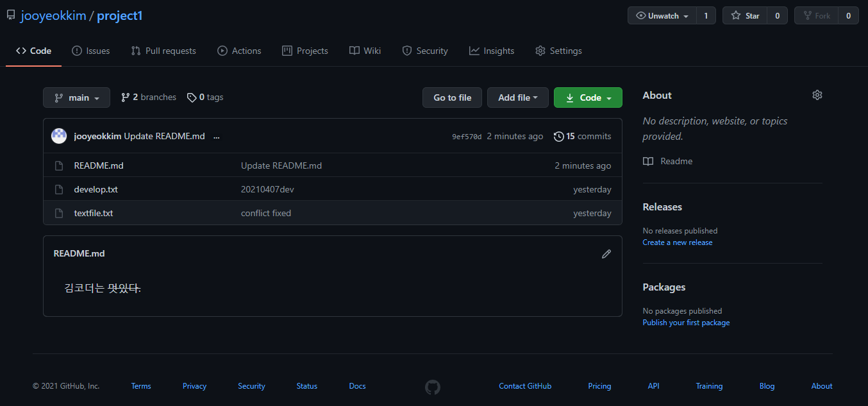Open repository Settings tab
Image resolution: width=868 pixels, height=406 pixels.
click(558, 51)
